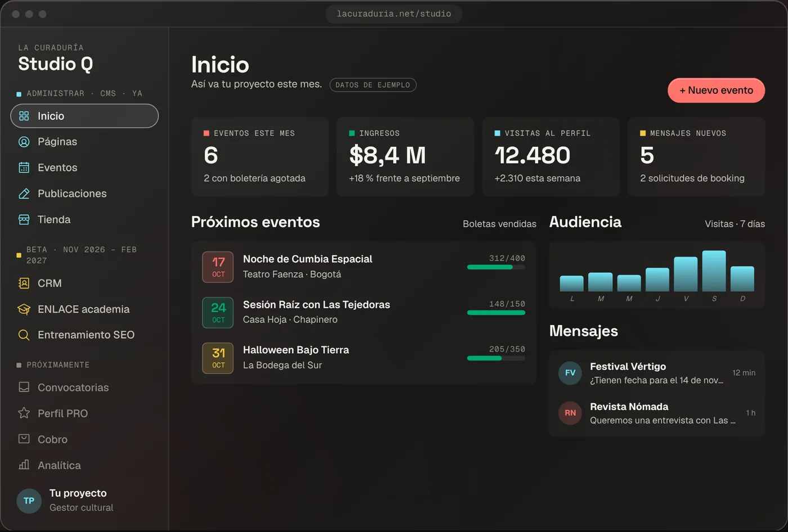Click the Ingresos $8,4 M card
Image resolution: width=788 pixels, height=532 pixels.
click(x=405, y=156)
